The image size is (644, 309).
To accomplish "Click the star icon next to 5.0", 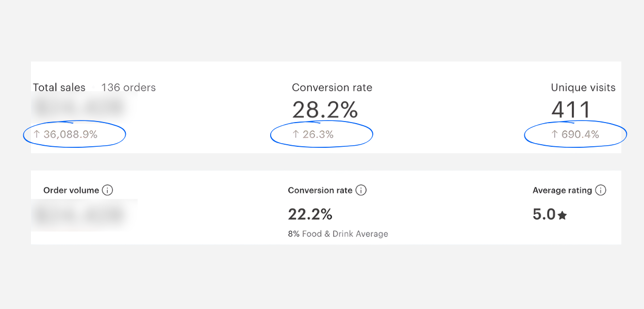I will (563, 215).
